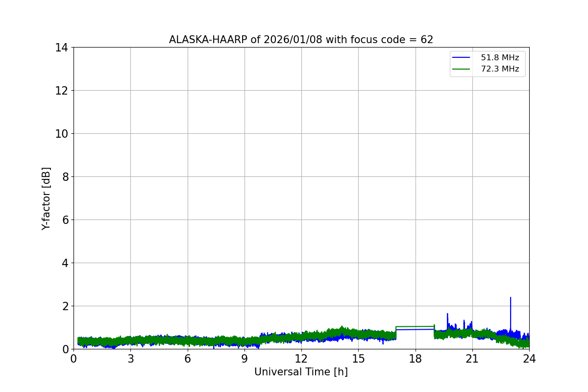Image resolution: width=588 pixels, height=392 pixels.
Task: Select the 51.8 MHz legend entry
Action: pos(500,58)
